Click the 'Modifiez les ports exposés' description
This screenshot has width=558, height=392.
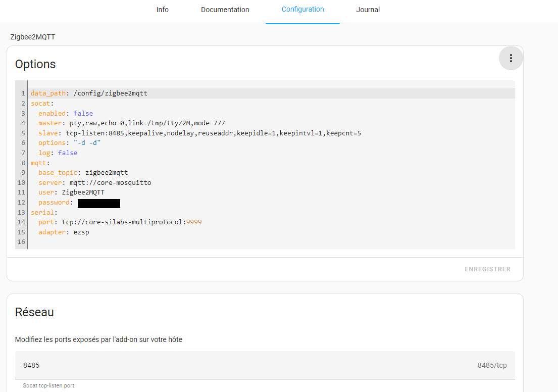(98, 339)
